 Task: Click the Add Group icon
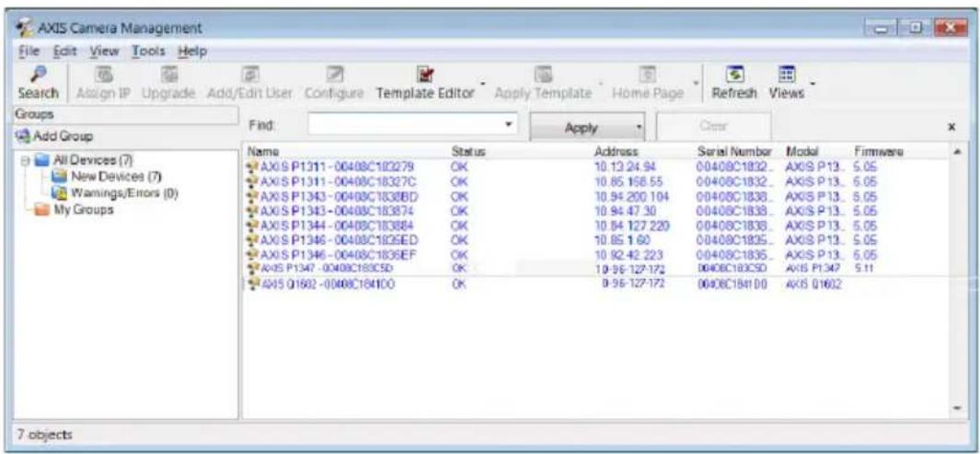click(x=20, y=135)
